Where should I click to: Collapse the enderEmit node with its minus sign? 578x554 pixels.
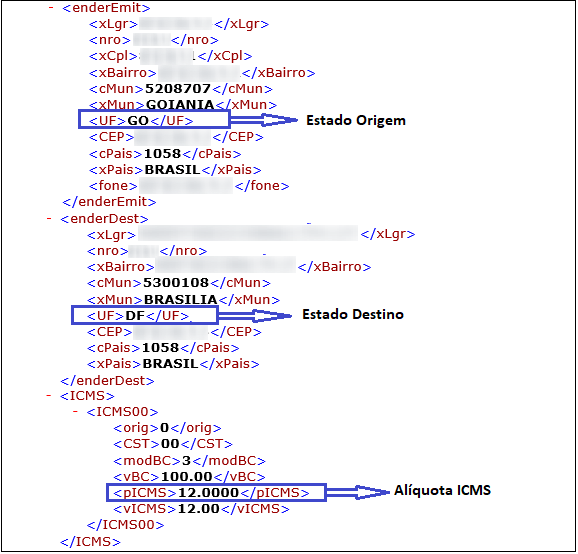(x=51, y=7)
